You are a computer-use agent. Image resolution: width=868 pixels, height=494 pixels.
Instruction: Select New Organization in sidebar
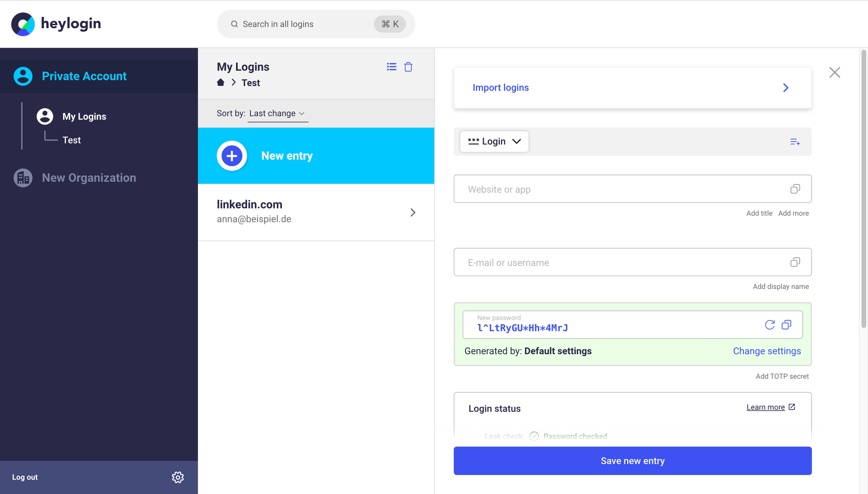point(89,178)
